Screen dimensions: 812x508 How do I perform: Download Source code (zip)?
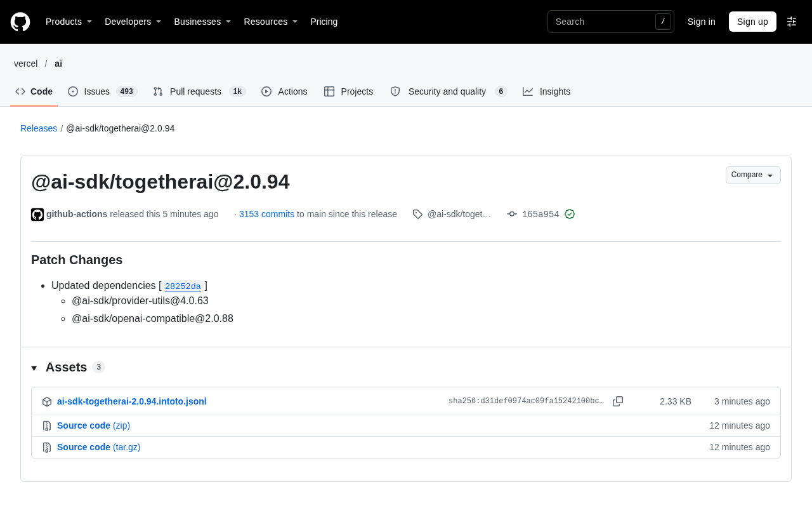pyautogui.click(x=93, y=425)
